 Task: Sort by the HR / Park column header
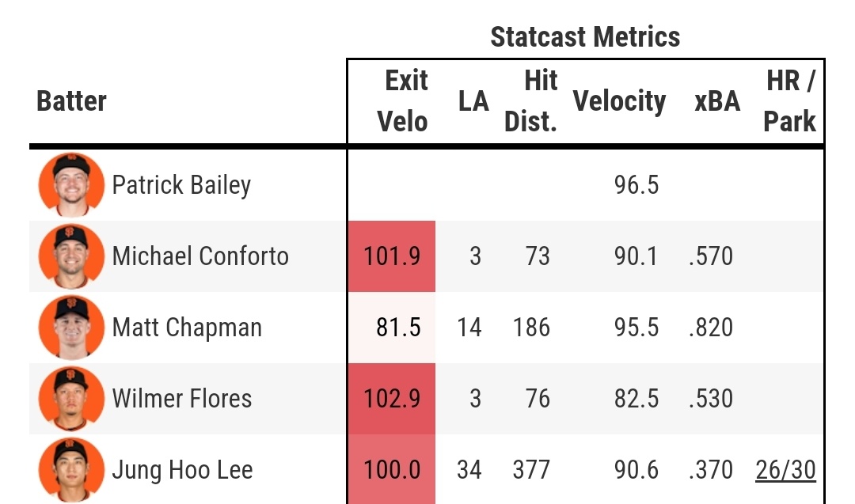pos(790,101)
